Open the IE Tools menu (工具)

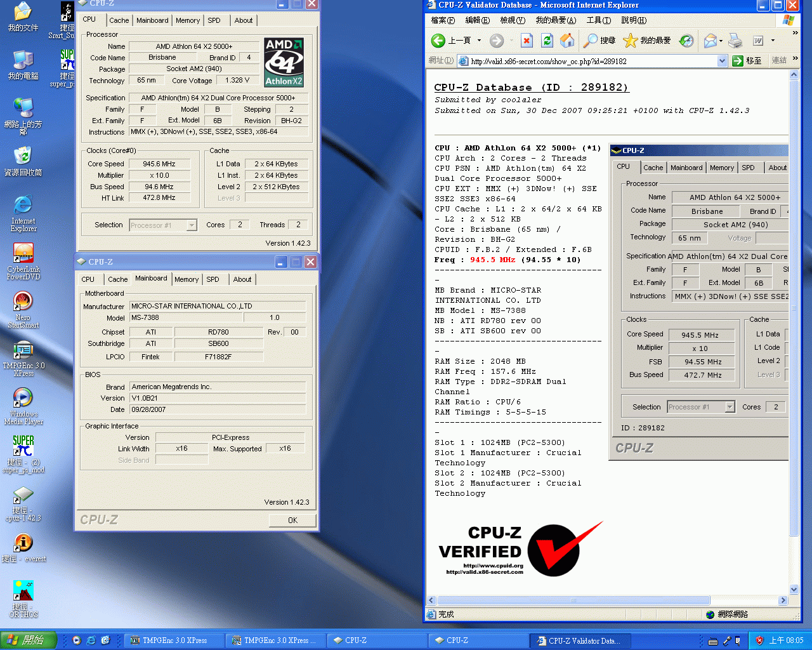pyautogui.click(x=598, y=20)
